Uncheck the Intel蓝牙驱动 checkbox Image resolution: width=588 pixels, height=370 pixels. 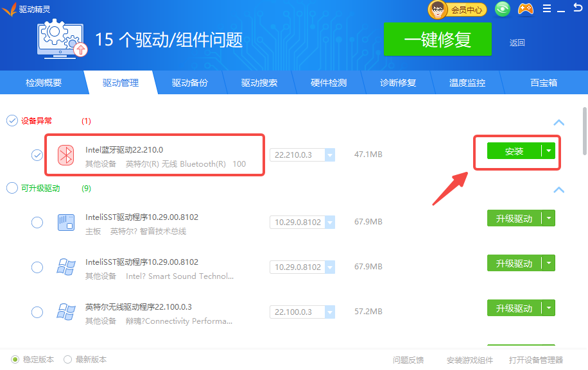[x=37, y=155]
